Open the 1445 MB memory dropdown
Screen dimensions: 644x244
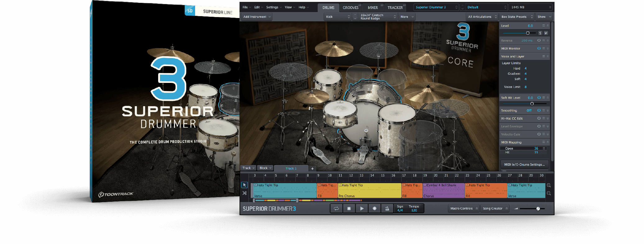point(531,7)
